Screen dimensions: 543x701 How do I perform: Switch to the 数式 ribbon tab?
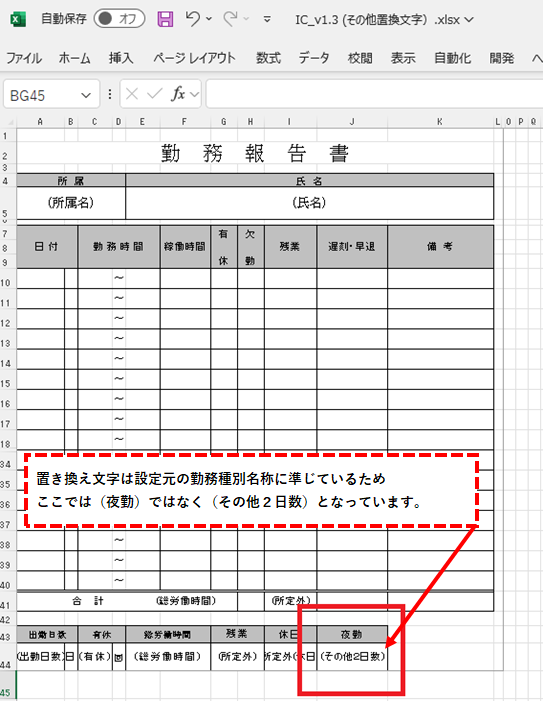tap(268, 58)
